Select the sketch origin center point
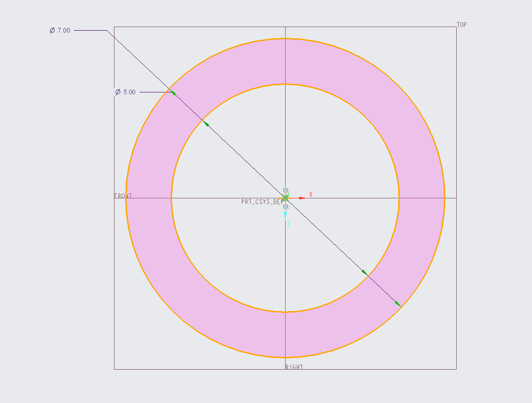 click(285, 198)
